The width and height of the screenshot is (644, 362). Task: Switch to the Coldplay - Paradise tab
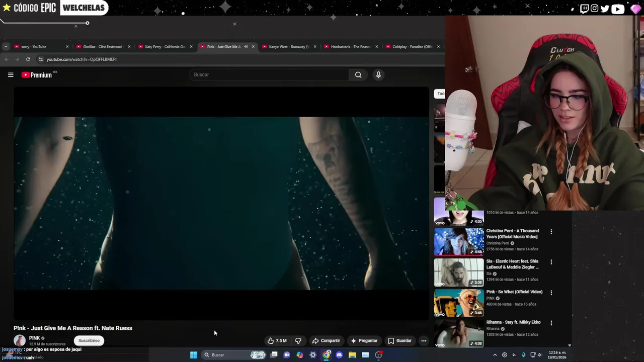click(412, 47)
